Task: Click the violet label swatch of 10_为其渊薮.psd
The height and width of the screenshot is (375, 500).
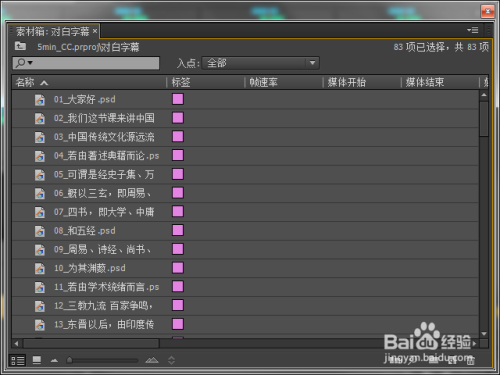Action: (178, 268)
